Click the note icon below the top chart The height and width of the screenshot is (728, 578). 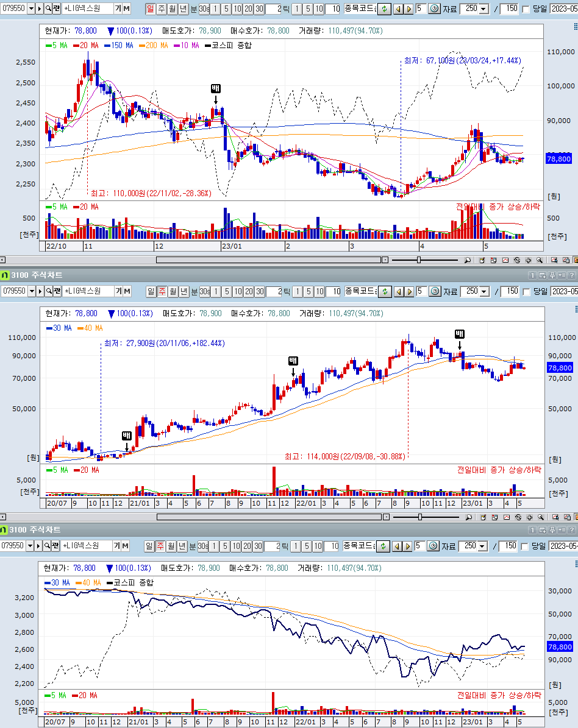pyautogui.click(x=482, y=260)
